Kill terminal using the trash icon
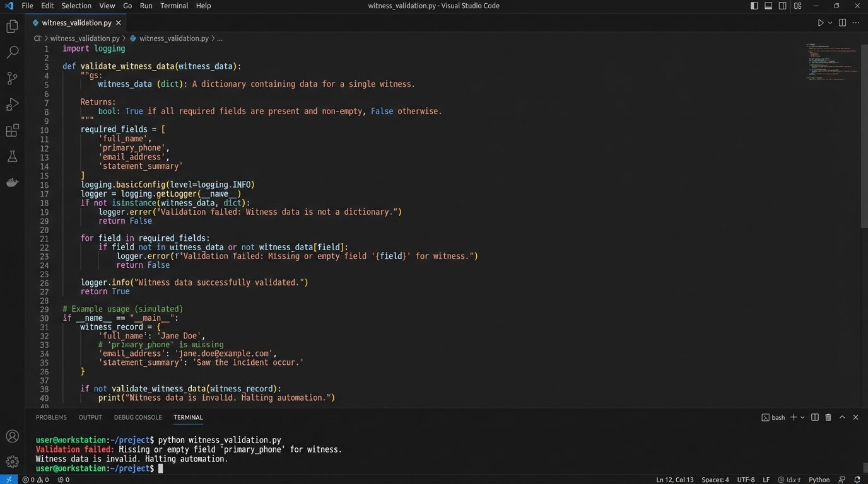This screenshot has width=868, height=484. 828,417
